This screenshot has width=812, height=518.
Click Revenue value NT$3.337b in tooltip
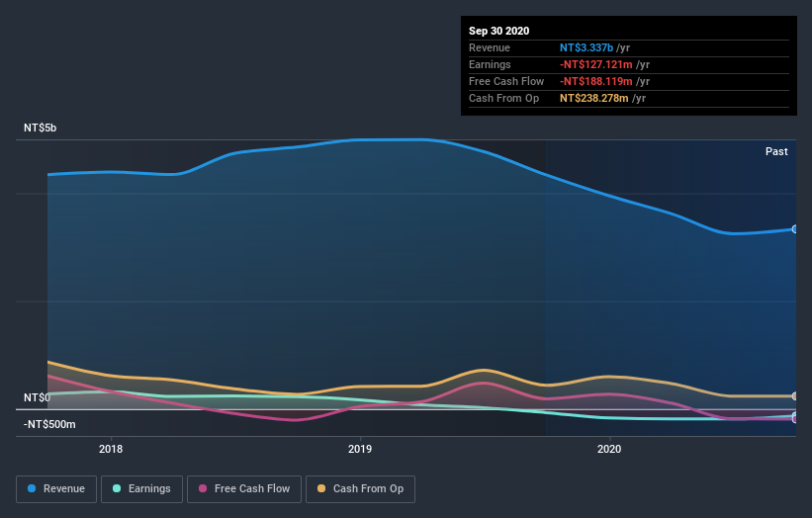coord(586,47)
